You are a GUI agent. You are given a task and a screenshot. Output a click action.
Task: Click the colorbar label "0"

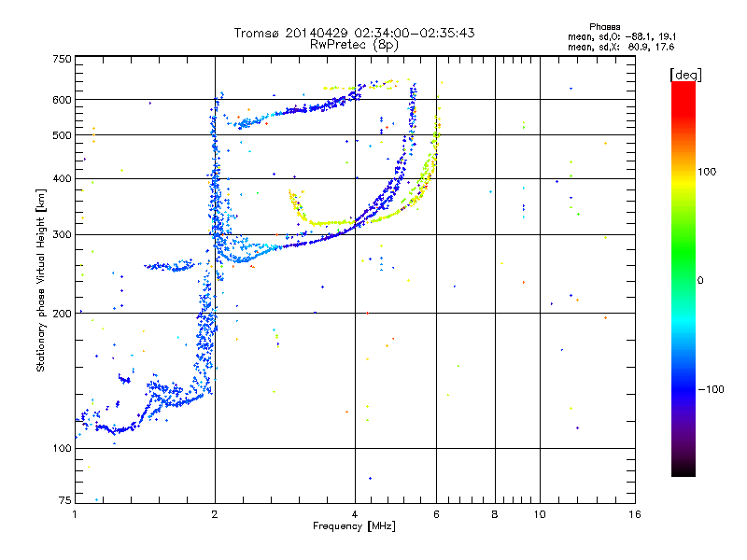click(x=700, y=281)
